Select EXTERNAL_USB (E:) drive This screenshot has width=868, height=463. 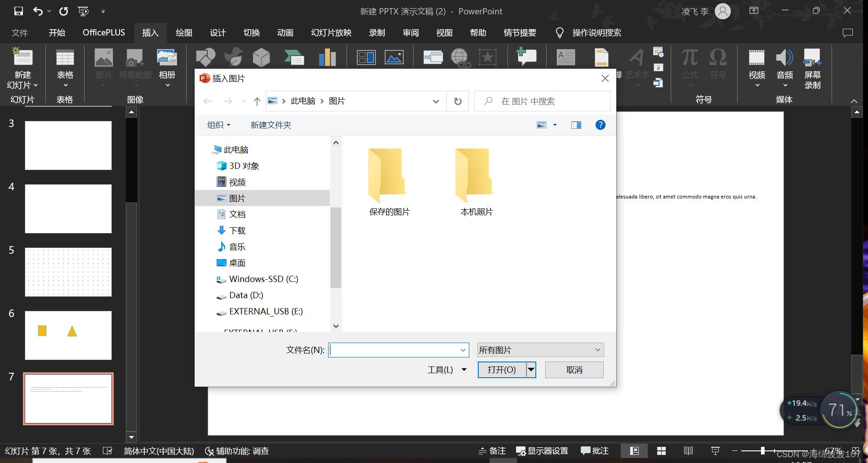point(266,312)
